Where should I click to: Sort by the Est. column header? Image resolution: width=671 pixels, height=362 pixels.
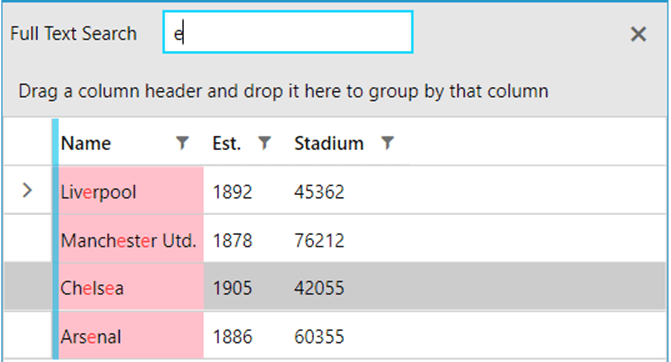tap(226, 143)
